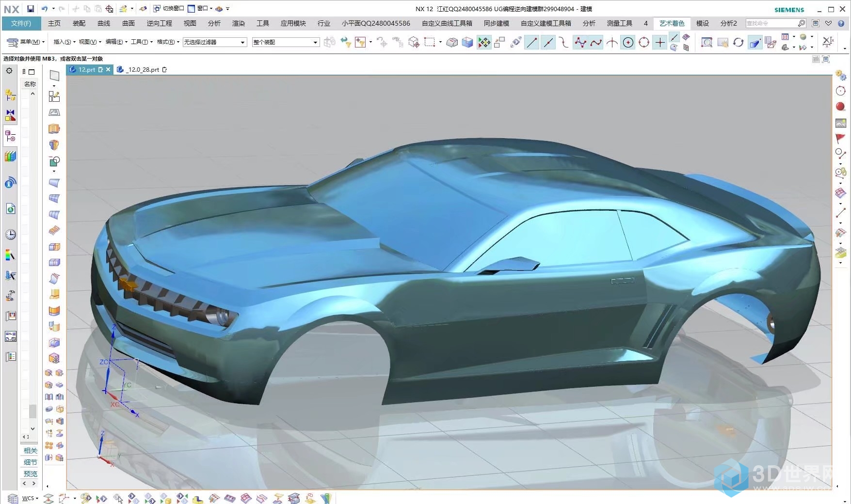Viewport: 851px width, 504px height.
Task: Click the Rotate view icon
Action: [x=738, y=43]
